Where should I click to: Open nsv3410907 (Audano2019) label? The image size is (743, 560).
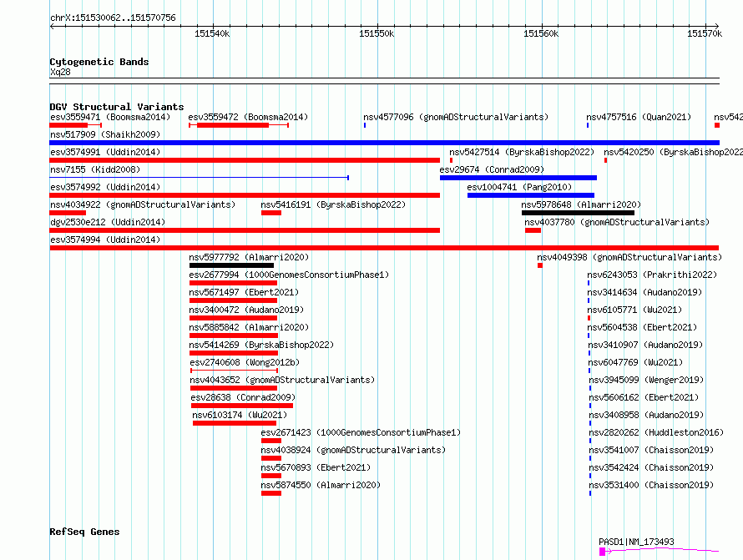(645, 345)
